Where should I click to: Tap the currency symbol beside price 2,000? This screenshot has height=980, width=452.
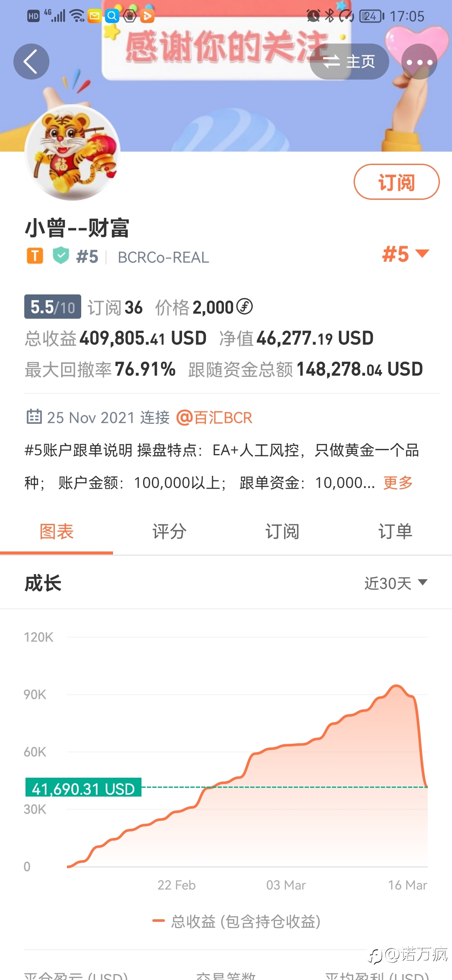[244, 307]
